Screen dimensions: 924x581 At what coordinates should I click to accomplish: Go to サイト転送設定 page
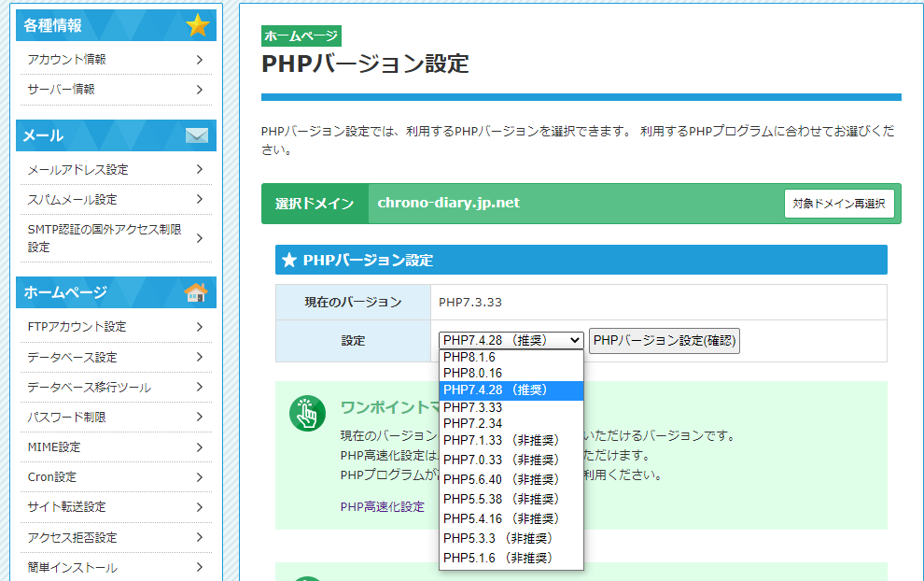[x=116, y=507]
